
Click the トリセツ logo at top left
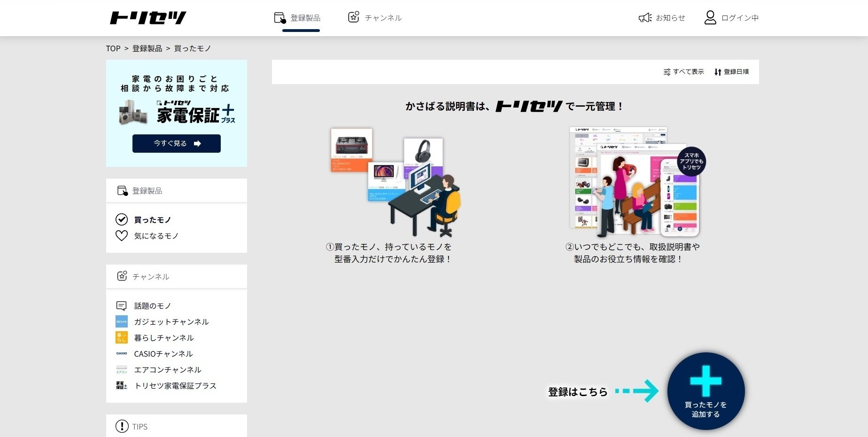pos(147,18)
